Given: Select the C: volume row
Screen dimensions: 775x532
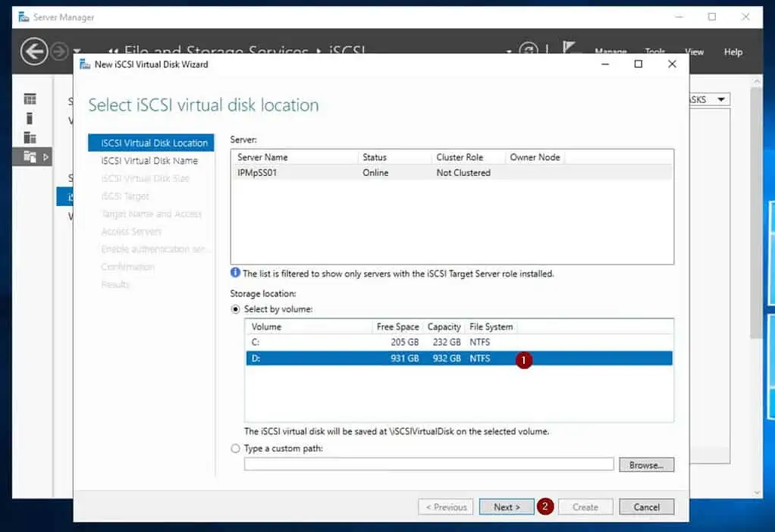Looking at the screenshot, I should pyautogui.click(x=460, y=343).
